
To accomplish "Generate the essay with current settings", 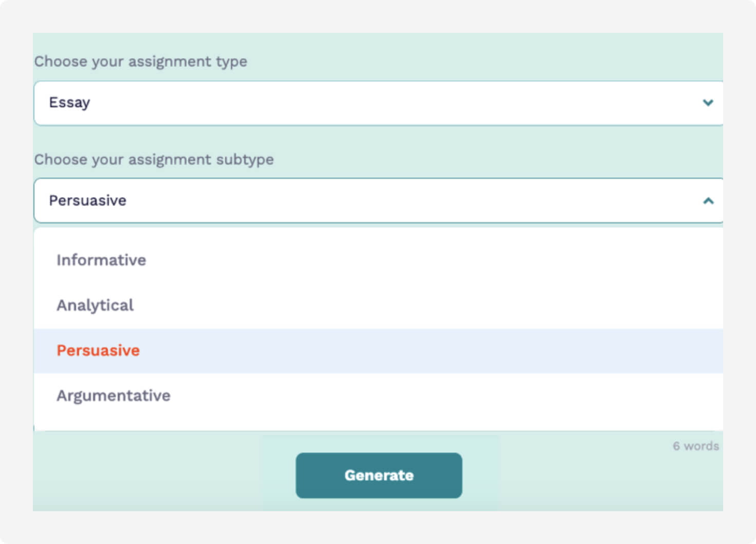I will [x=379, y=475].
